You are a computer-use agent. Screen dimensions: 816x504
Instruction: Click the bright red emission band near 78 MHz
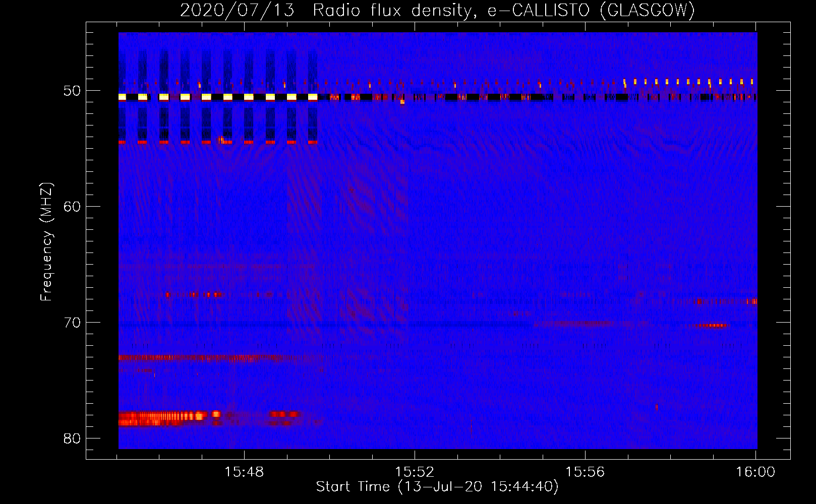click(x=164, y=418)
